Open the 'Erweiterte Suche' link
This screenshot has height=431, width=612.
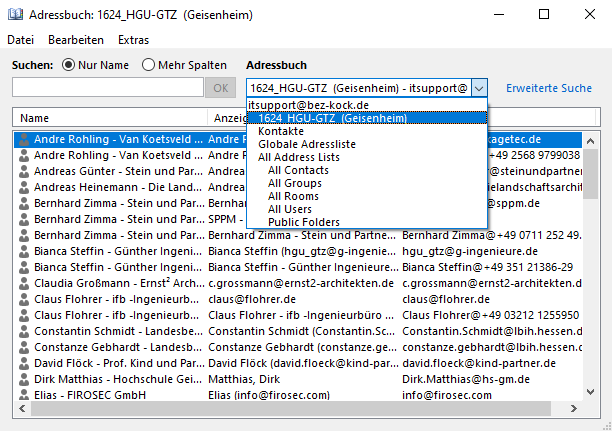click(x=548, y=88)
